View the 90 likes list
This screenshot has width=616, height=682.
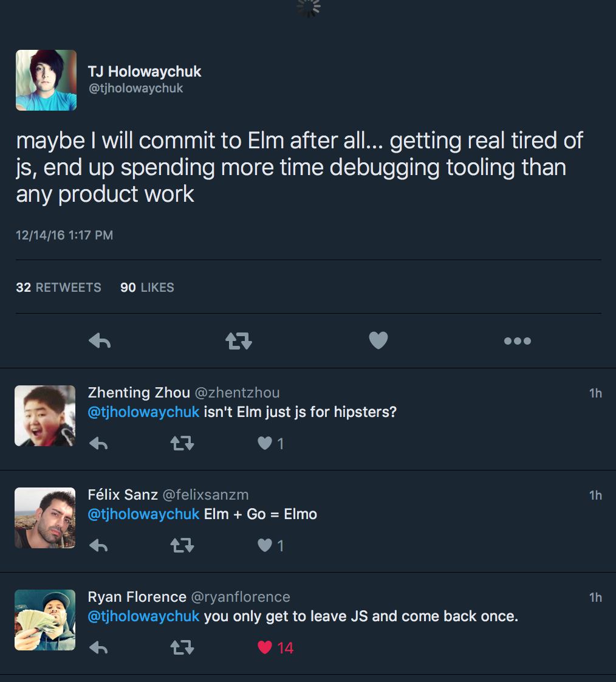[147, 288]
